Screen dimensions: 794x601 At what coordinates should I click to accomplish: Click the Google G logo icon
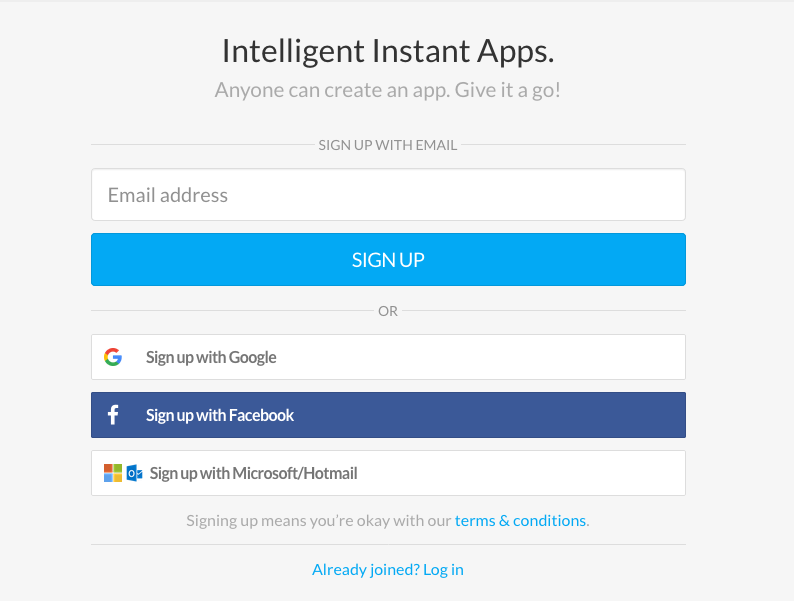(x=113, y=357)
